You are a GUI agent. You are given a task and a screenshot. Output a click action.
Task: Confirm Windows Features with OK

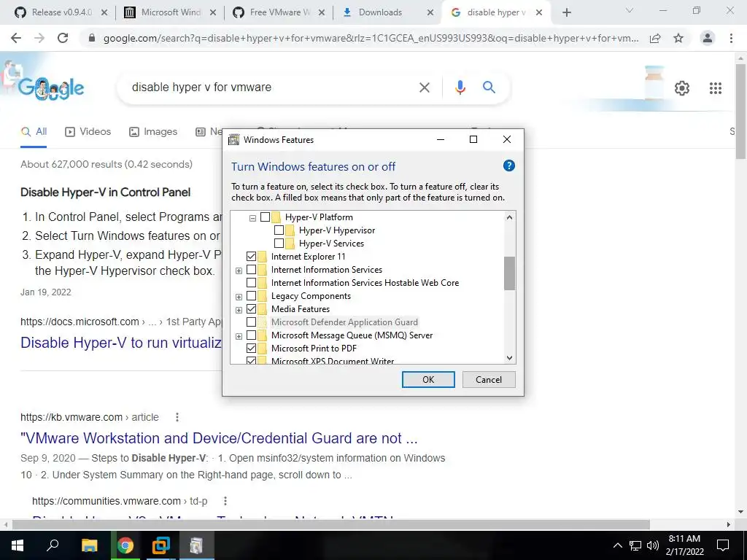pos(428,379)
